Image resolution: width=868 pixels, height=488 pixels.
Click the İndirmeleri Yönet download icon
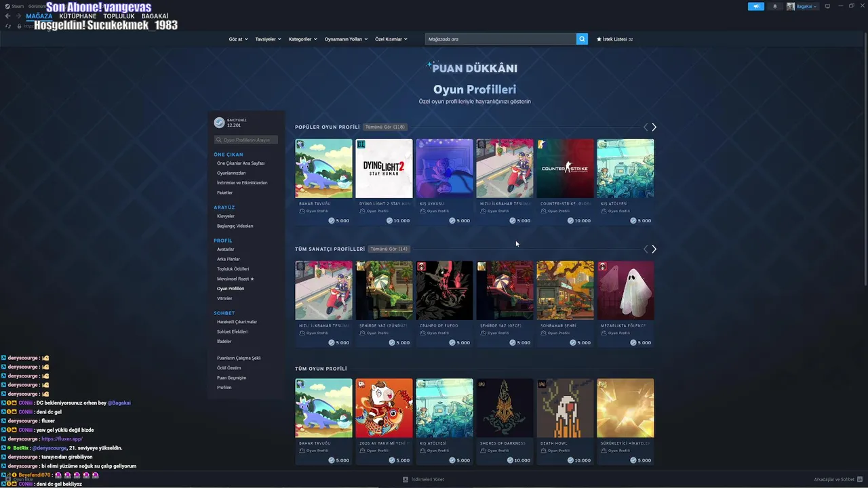(x=406, y=479)
